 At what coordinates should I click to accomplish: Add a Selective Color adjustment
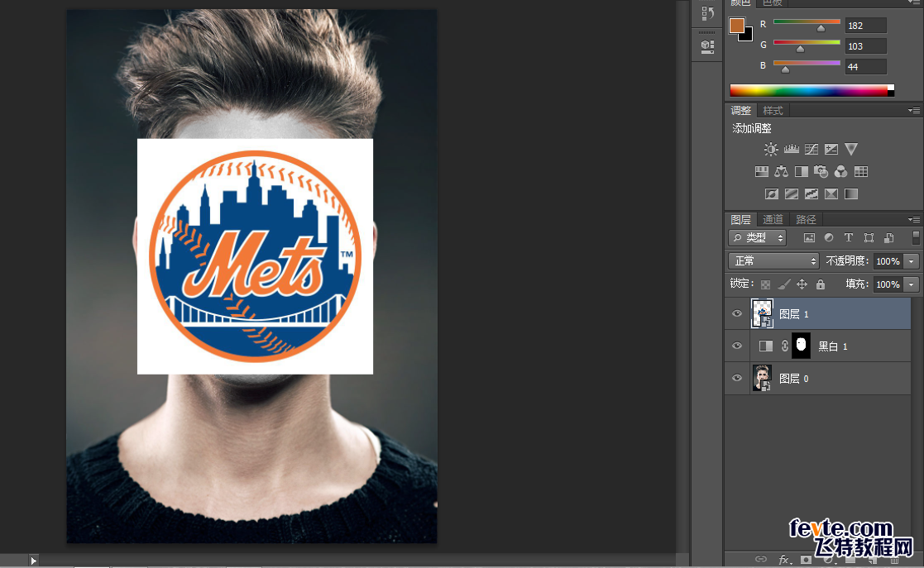[x=831, y=193]
